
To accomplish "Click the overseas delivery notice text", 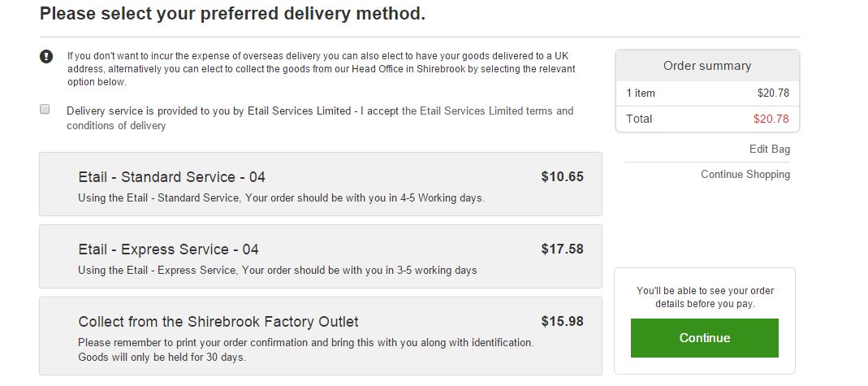I will [321, 69].
